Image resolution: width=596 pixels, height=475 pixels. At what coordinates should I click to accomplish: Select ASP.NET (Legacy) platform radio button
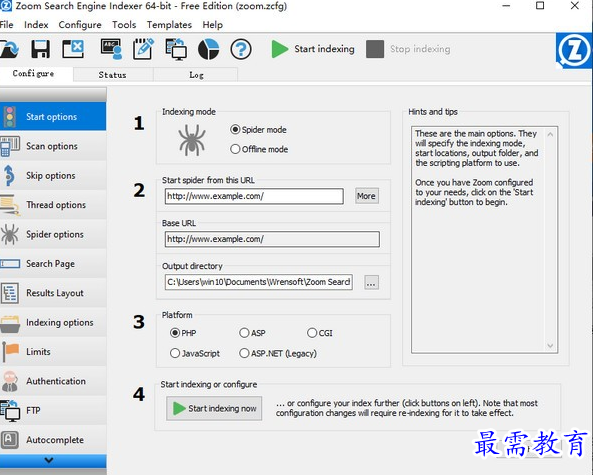(x=244, y=353)
